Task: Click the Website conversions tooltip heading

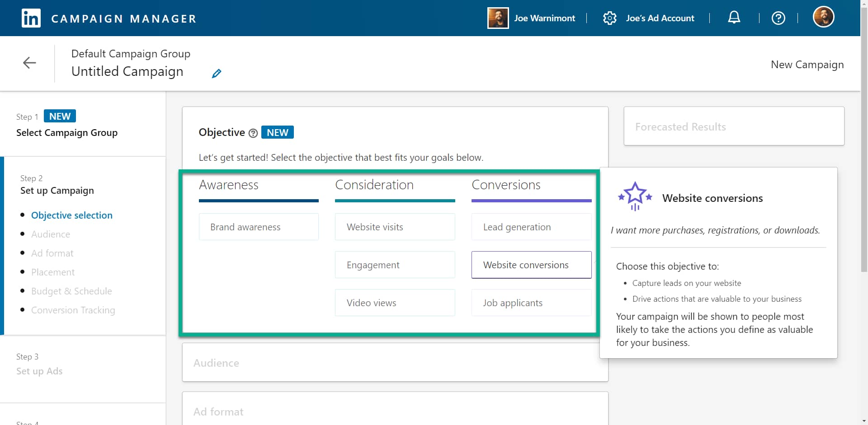Action: [x=712, y=198]
